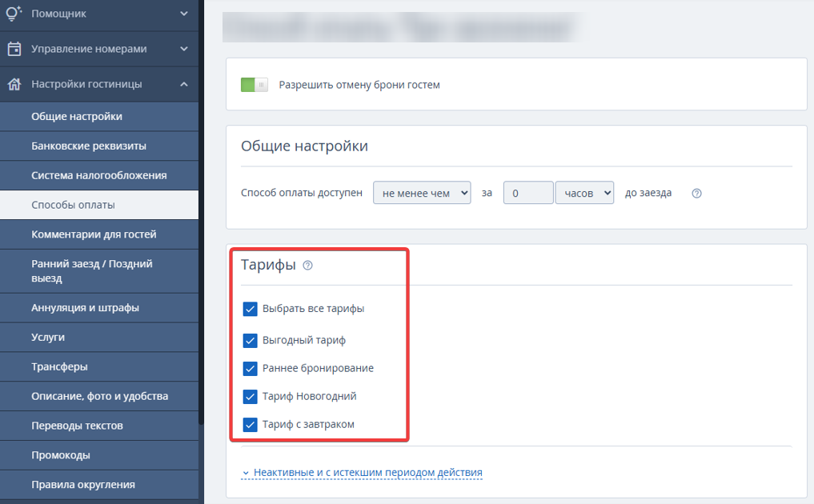This screenshot has width=814, height=504.
Task: Uncheck Тариф Новогодний checkbox
Action: 250,397
